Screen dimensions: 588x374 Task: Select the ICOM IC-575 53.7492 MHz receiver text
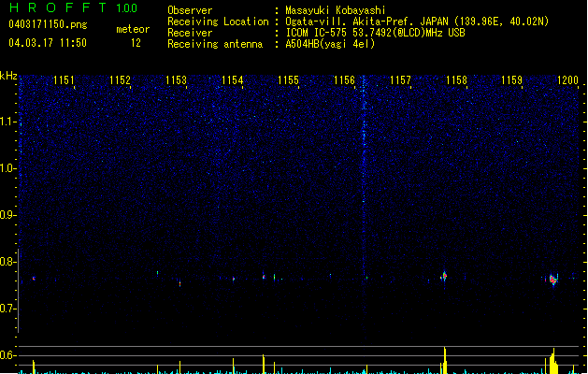click(x=375, y=33)
